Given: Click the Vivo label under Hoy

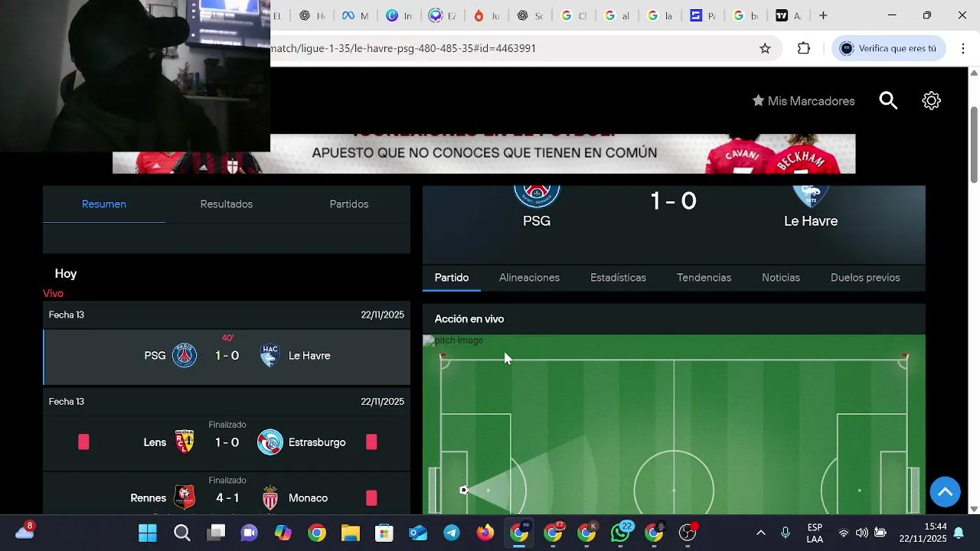Looking at the screenshot, I should (53, 294).
